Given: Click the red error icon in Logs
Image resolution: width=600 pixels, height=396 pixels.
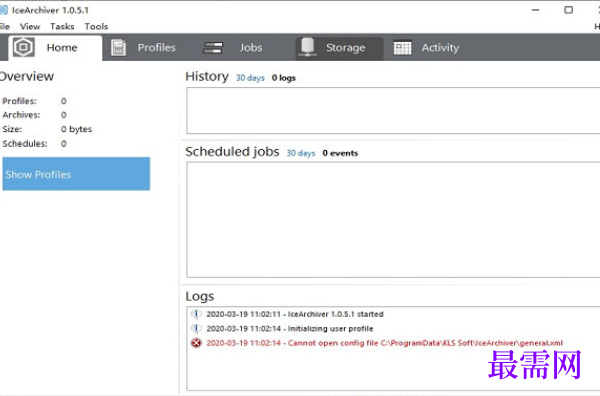Looking at the screenshot, I should 196,343.
